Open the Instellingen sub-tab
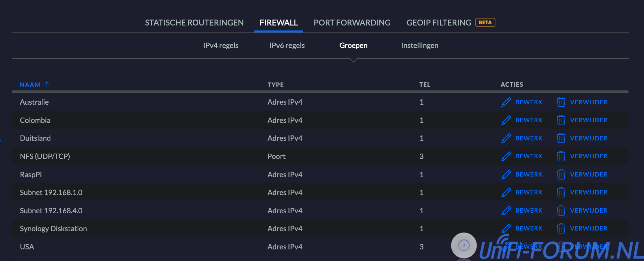The image size is (644, 261). [419, 45]
